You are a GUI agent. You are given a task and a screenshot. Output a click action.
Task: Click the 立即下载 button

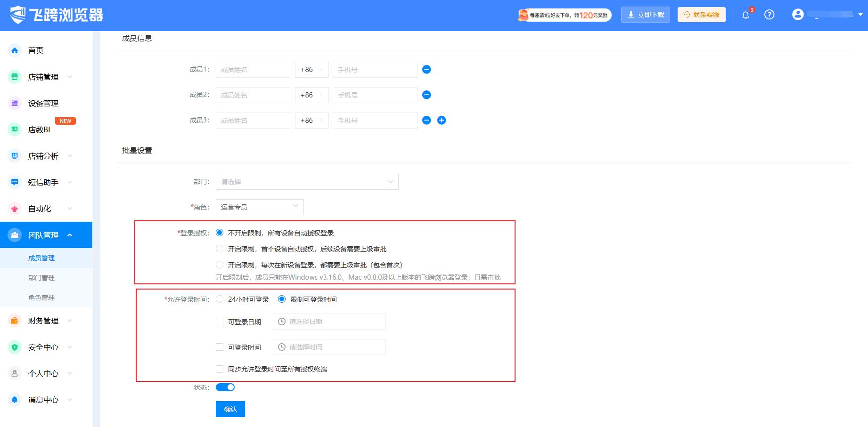pyautogui.click(x=646, y=15)
